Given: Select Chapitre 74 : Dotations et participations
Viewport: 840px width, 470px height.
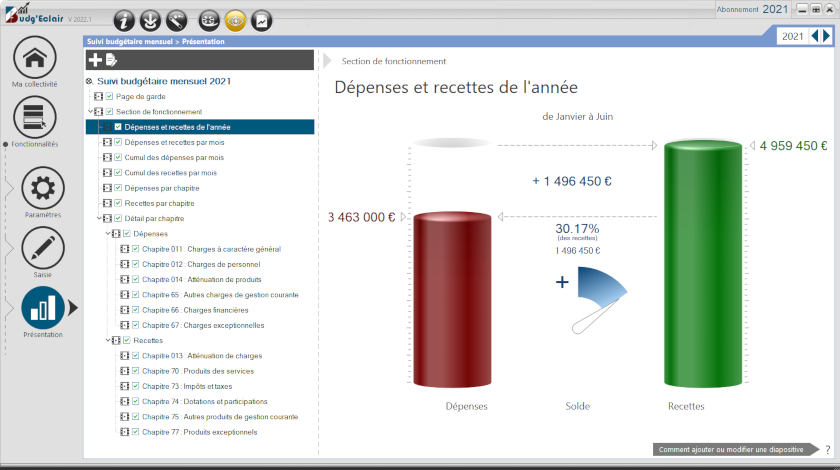Looking at the screenshot, I should tap(205, 401).
